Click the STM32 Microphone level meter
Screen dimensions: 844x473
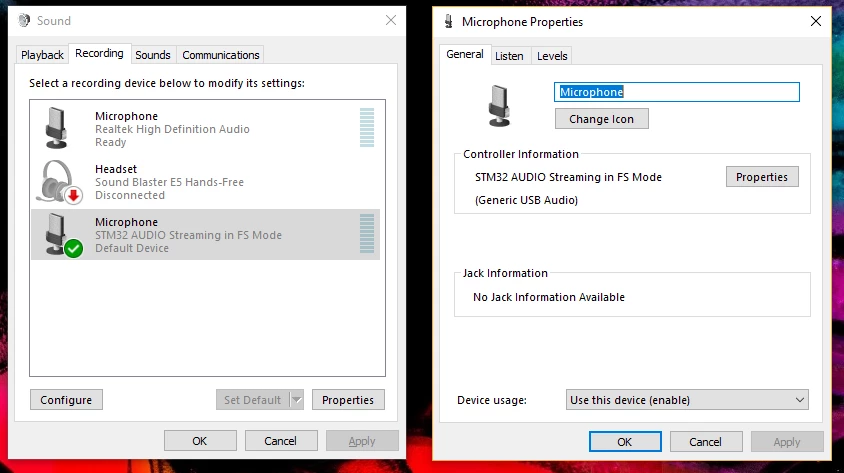coord(367,234)
